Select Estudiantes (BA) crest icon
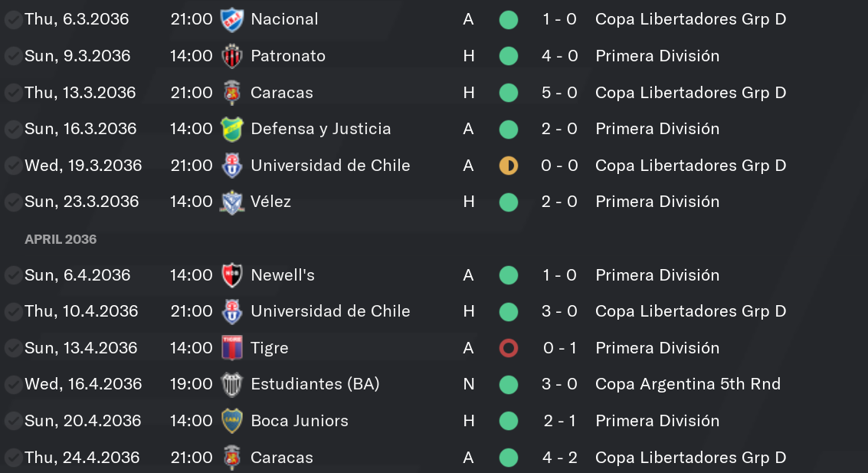The height and width of the screenshot is (473, 868). coord(231,384)
